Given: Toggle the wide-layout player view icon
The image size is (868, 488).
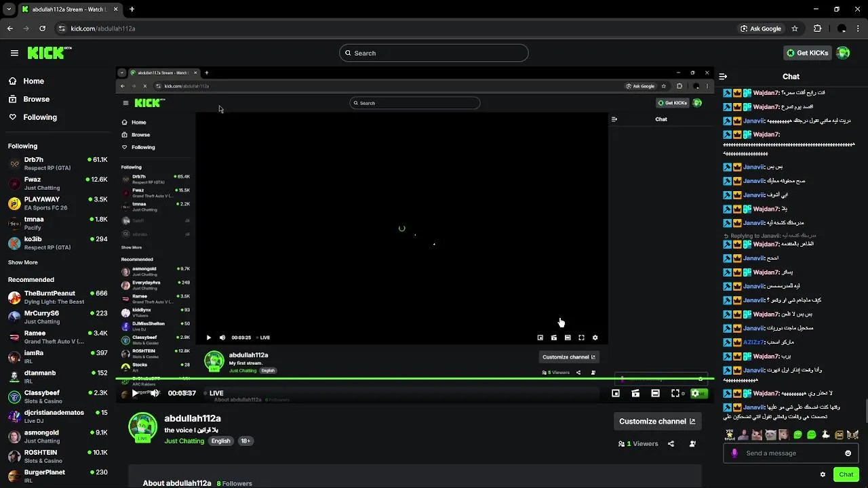Looking at the screenshot, I should click(655, 393).
